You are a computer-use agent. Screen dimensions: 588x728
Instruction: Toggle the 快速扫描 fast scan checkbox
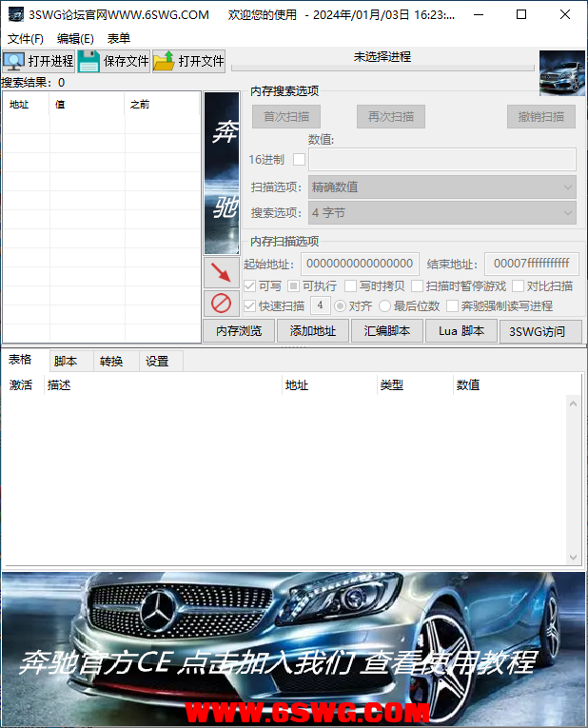pyautogui.click(x=249, y=306)
